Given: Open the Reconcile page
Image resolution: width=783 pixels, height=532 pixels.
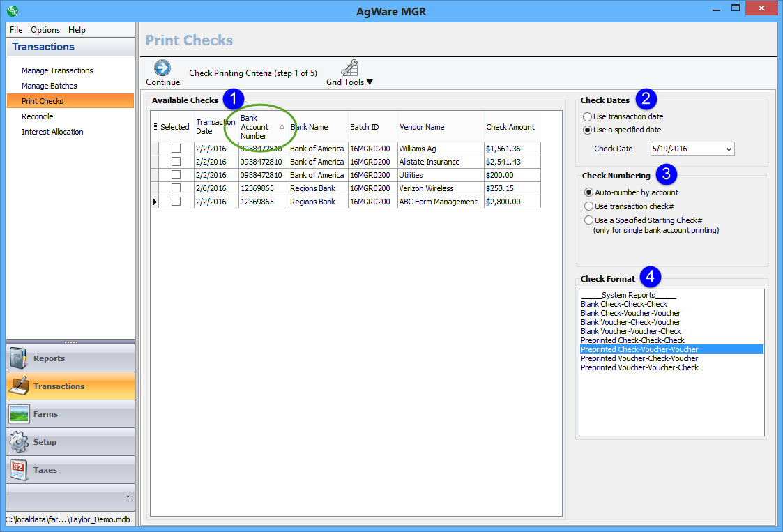Looking at the screenshot, I should [38, 116].
